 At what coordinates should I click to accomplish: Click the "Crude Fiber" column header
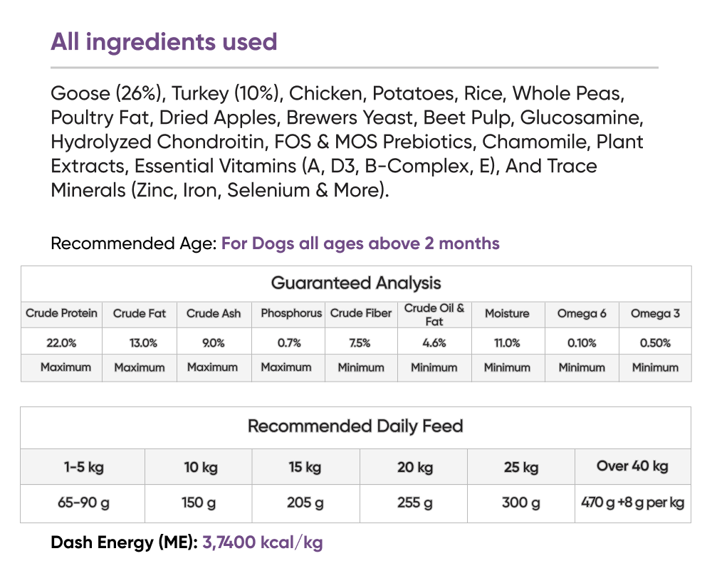coord(360,313)
